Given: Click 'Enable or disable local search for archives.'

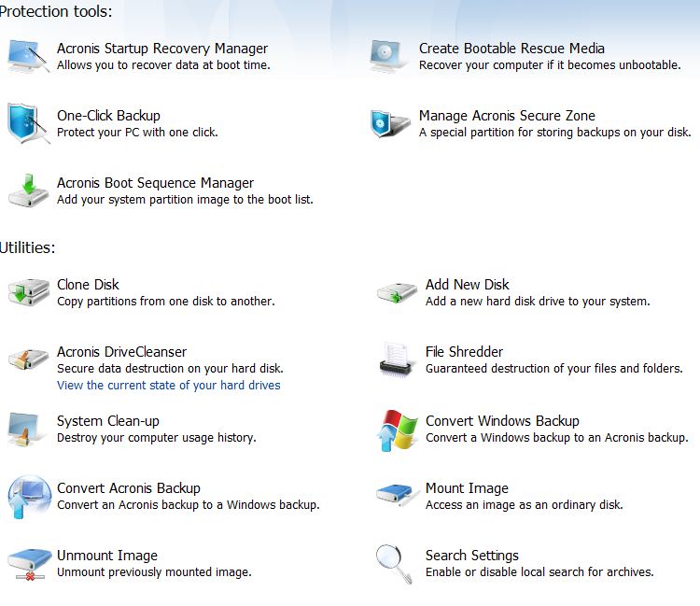Looking at the screenshot, I should point(539,572).
